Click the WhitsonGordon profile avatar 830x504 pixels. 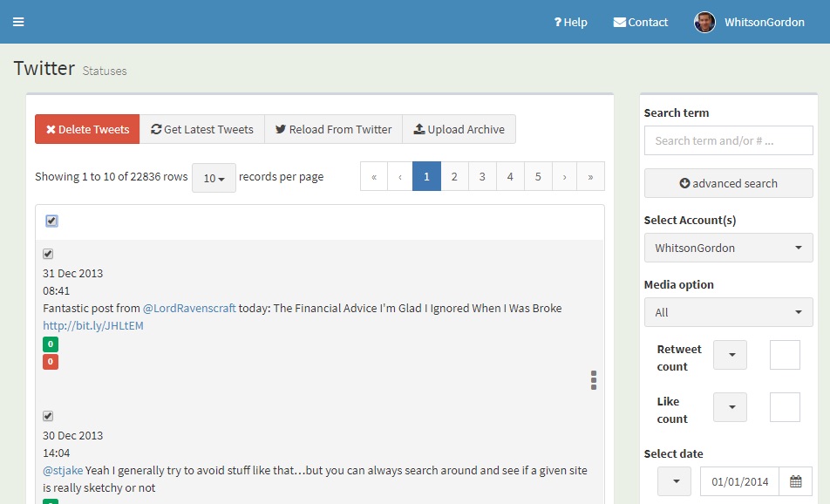tap(704, 23)
